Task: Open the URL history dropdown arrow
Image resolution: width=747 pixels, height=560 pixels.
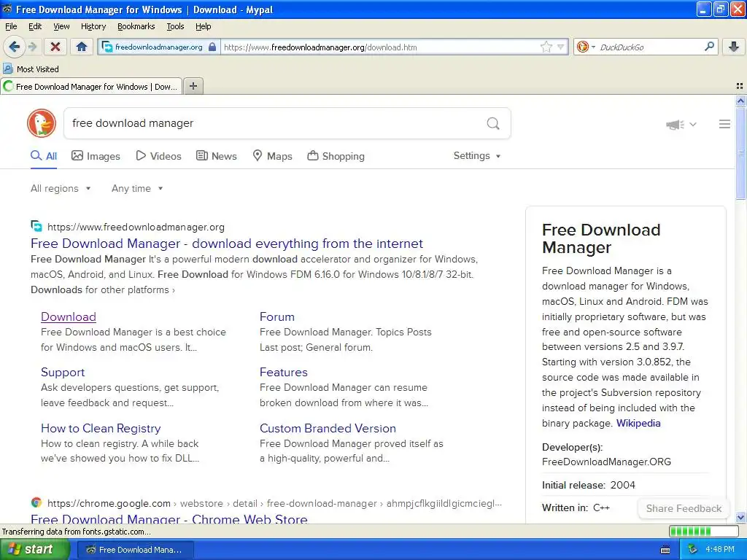Action: click(x=561, y=47)
